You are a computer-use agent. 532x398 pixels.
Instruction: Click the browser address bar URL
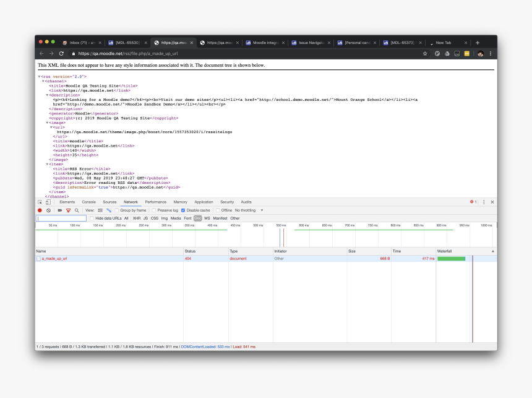(x=128, y=54)
